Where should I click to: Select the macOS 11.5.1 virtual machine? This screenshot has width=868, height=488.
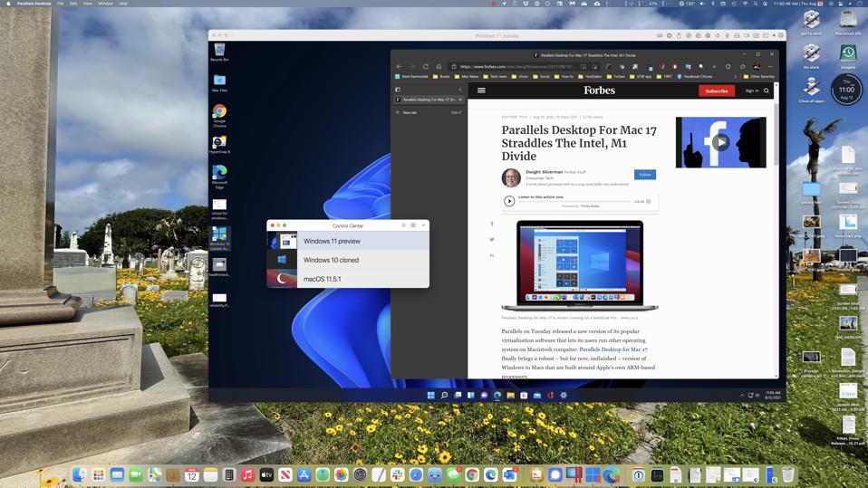tap(322, 279)
